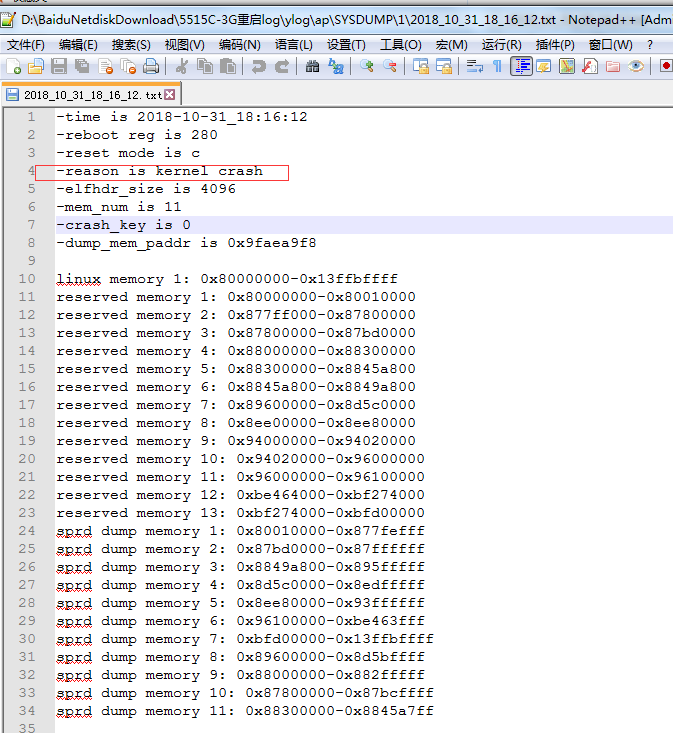Open the 搜索(S) menu
Screen dimensions: 673x733
pyautogui.click(x=131, y=45)
